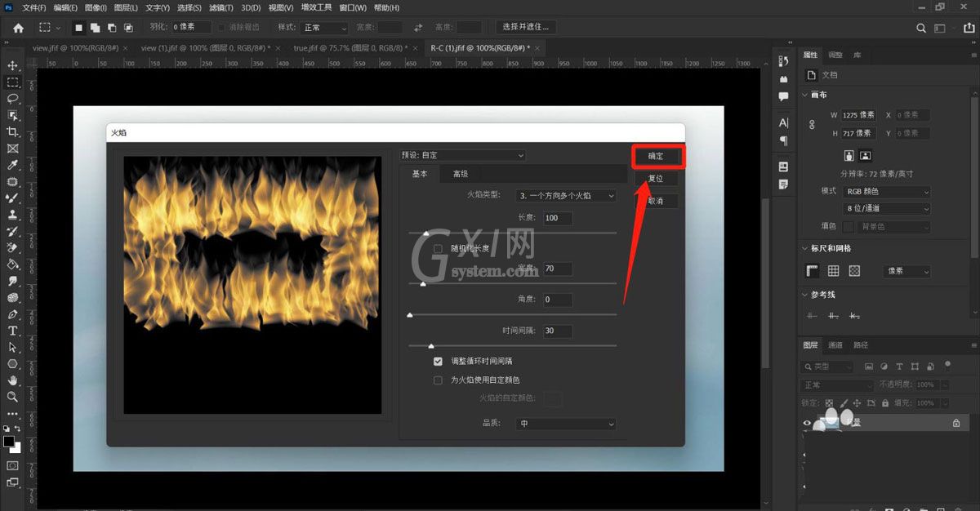The height and width of the screenshot is (511, 980).
Task: Open the 火焰类型 dropdown
Action: 566,196
